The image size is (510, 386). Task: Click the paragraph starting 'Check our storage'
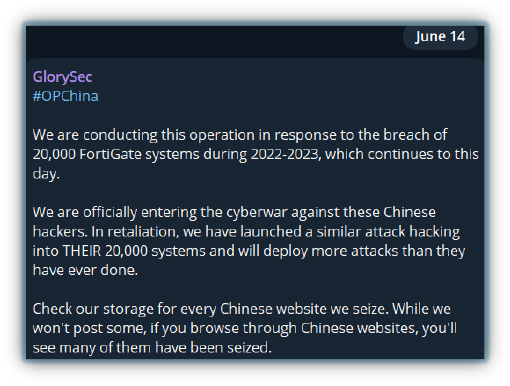coord(245,328)
